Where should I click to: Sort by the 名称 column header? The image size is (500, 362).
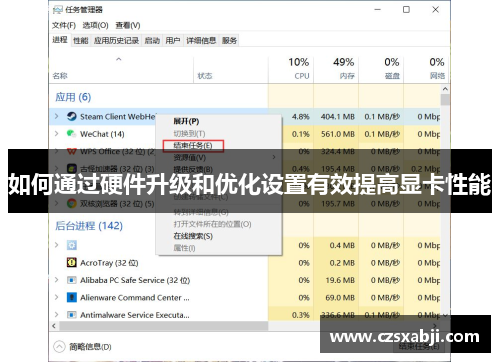pos(121,69)
